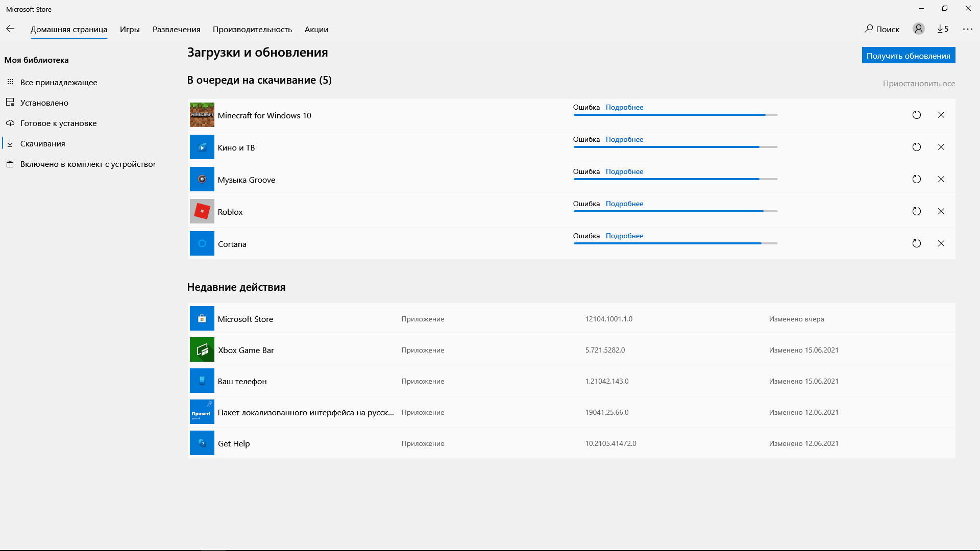Open Подробнее link for Музыка Groove
Viewport: 980px width, 551px height.
coord(624,171)
